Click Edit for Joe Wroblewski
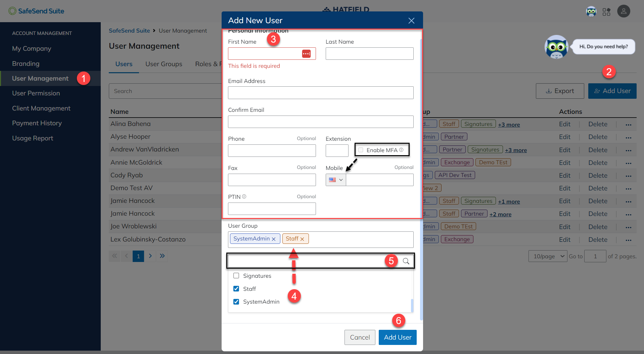 click(x=564, y=226)
